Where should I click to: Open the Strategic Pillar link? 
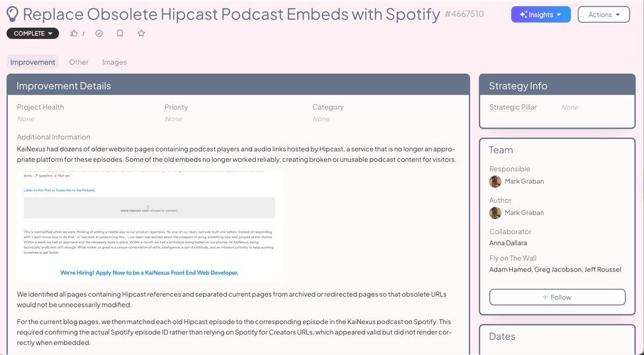click(513, 107)
